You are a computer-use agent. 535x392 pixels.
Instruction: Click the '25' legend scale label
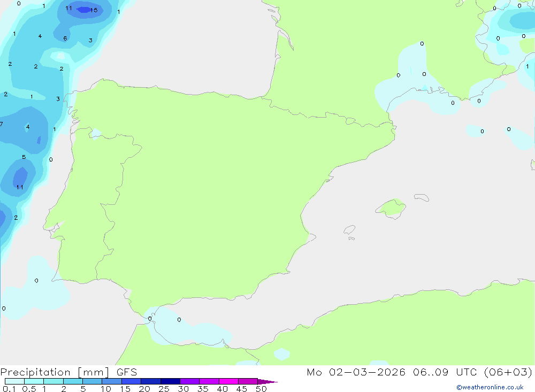tap(164, 389)
